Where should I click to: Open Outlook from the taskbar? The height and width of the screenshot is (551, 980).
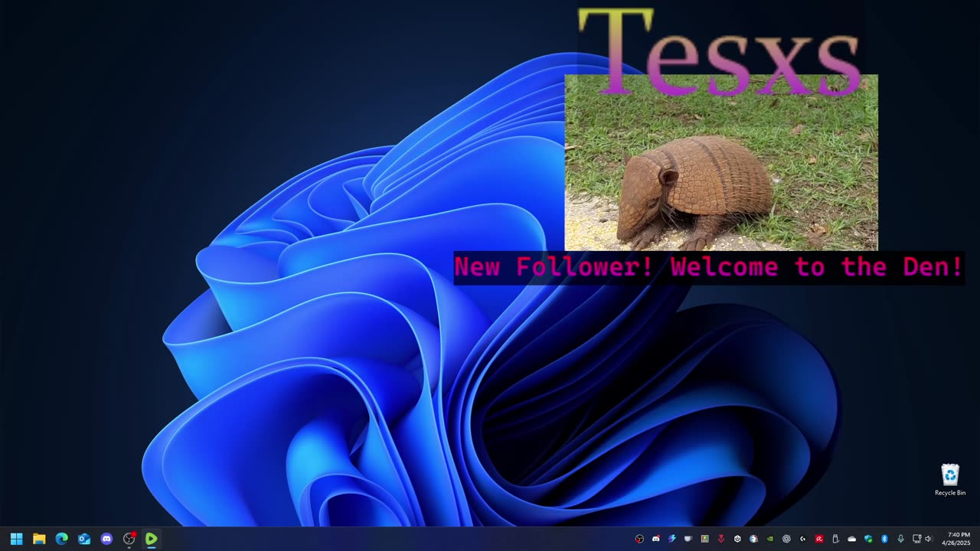point(84,539)
